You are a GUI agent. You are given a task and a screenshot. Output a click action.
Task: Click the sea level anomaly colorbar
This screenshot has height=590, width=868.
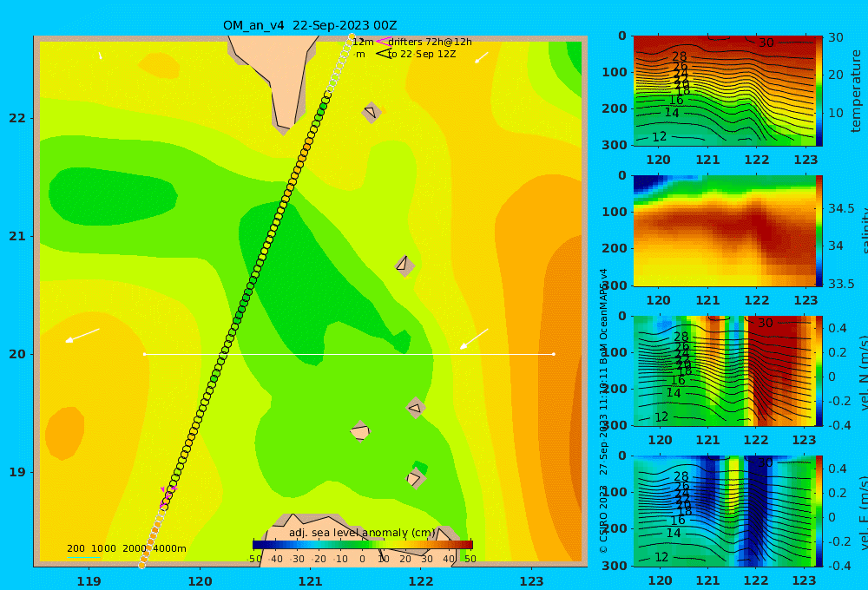[x=362, y=545]
